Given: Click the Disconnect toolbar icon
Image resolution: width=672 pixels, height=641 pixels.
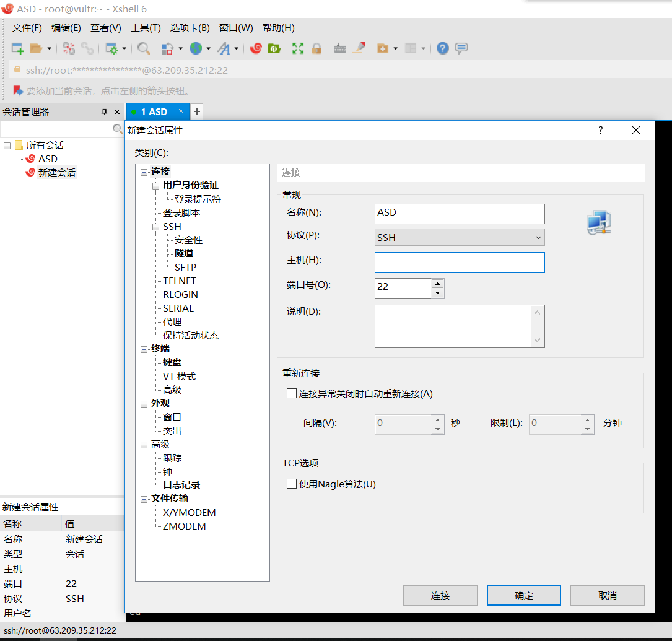Looking at the screenshot, I should (x=69, y=48).
